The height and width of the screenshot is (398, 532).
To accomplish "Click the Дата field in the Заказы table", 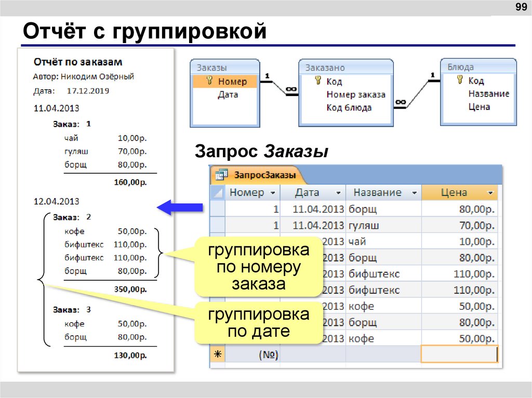I will click(x=229, y=95).
